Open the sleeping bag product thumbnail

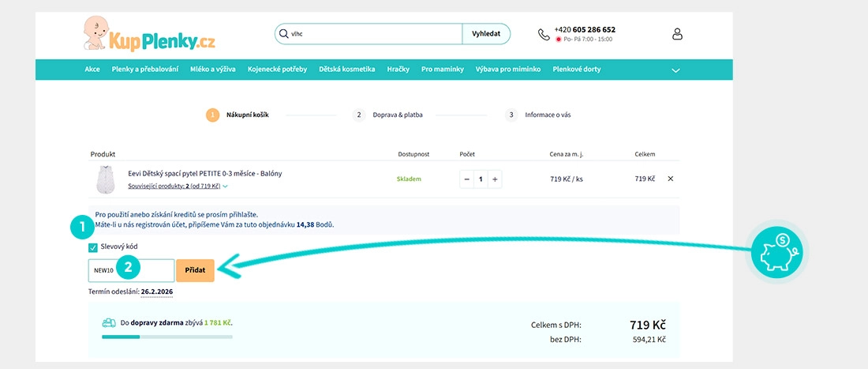[x=105, y=179]
